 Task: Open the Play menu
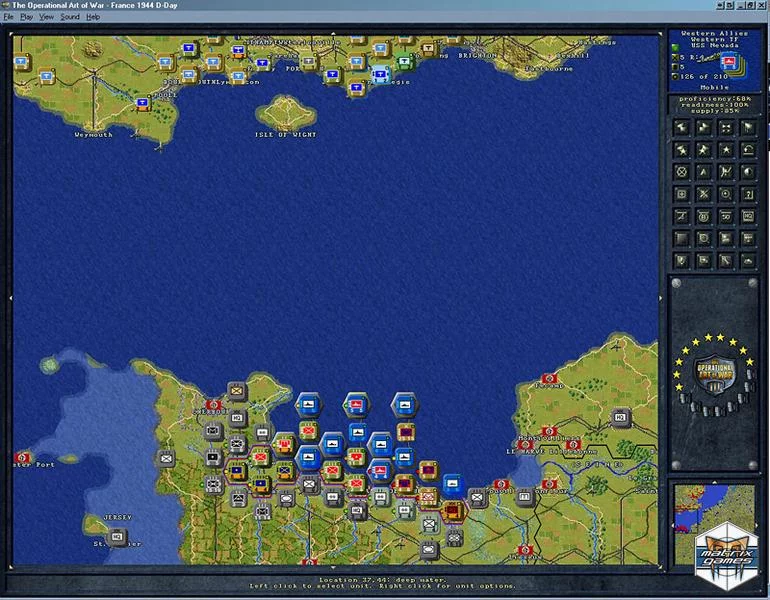26,17
